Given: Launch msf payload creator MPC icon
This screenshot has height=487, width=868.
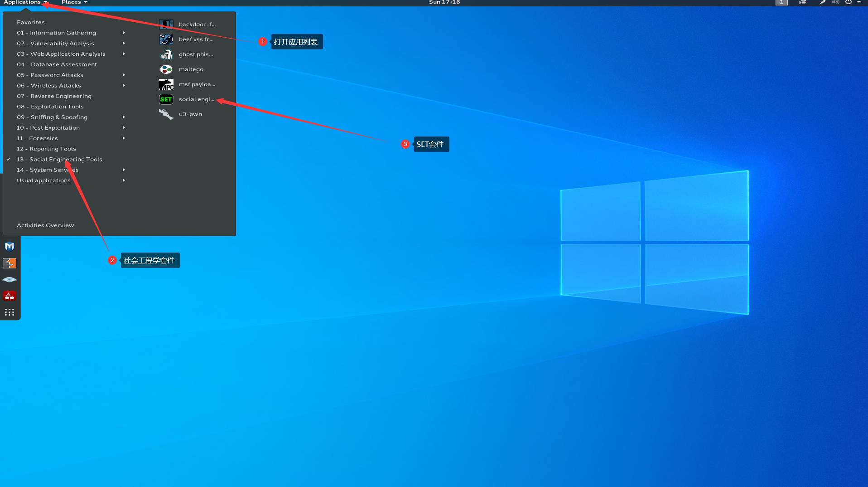Looking at the screenshot, I should click(166, 84).
